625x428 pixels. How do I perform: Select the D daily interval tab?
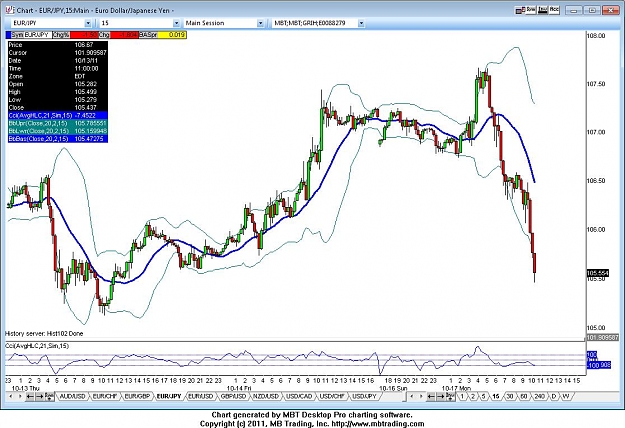[554, 397]
